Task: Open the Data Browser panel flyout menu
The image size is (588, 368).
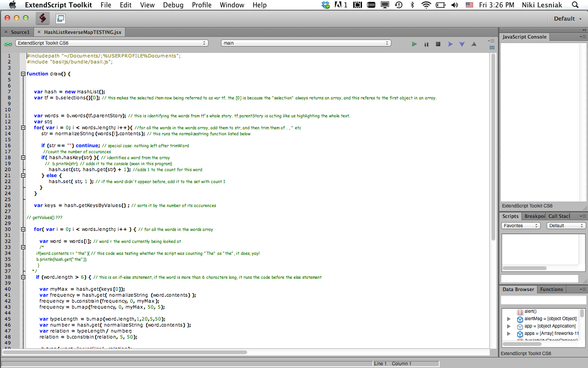Action: (583, 289)
